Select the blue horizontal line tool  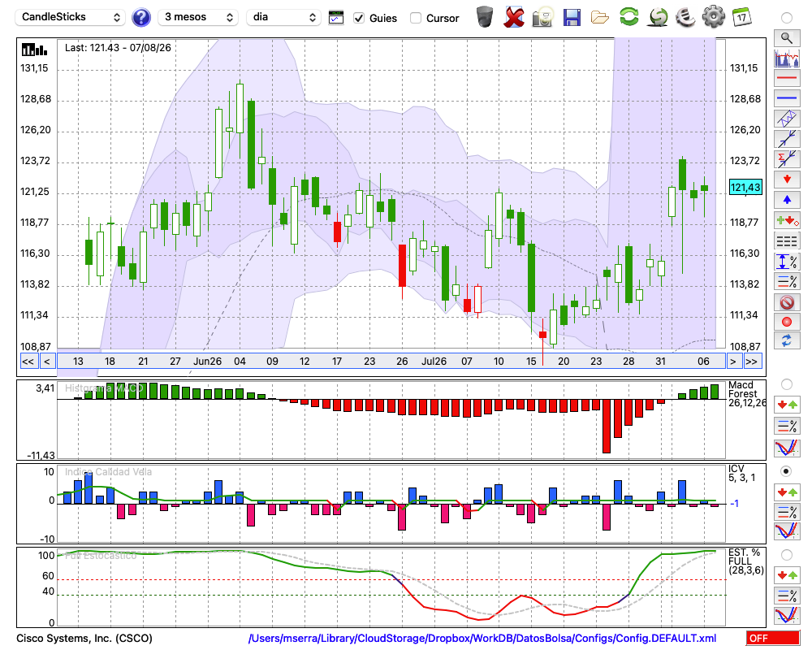coord(787,98)
